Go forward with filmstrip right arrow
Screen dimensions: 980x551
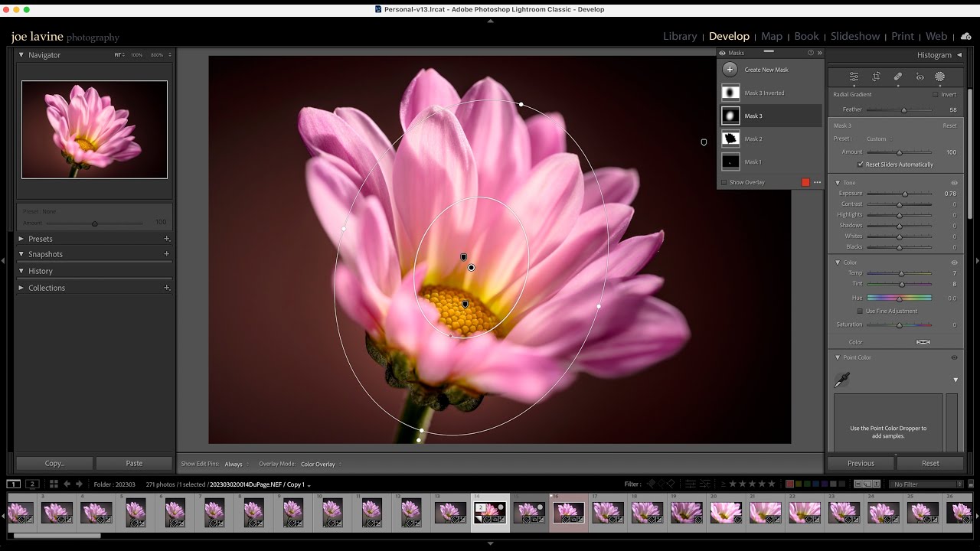[x=79, y=484]
